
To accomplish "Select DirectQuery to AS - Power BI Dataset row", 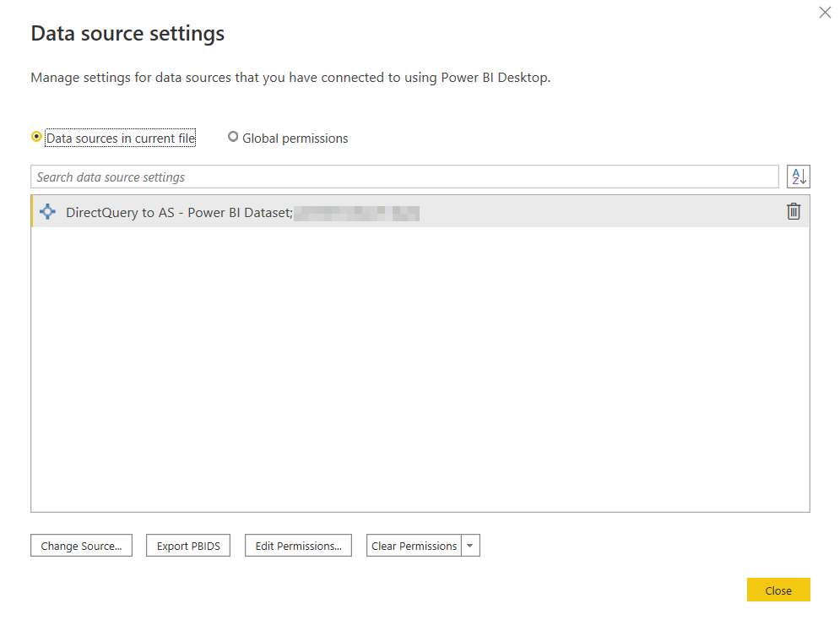I will pos(420,212).
